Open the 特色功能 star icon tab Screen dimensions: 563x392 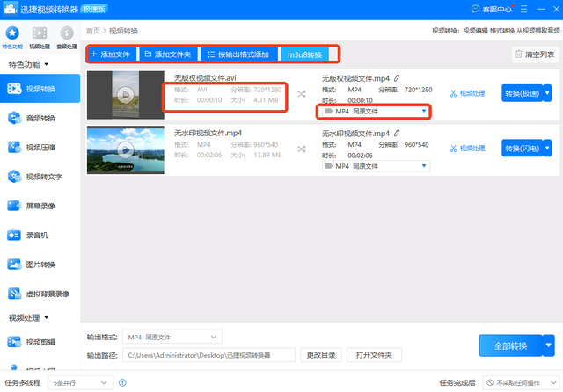[x=12, y=37]
